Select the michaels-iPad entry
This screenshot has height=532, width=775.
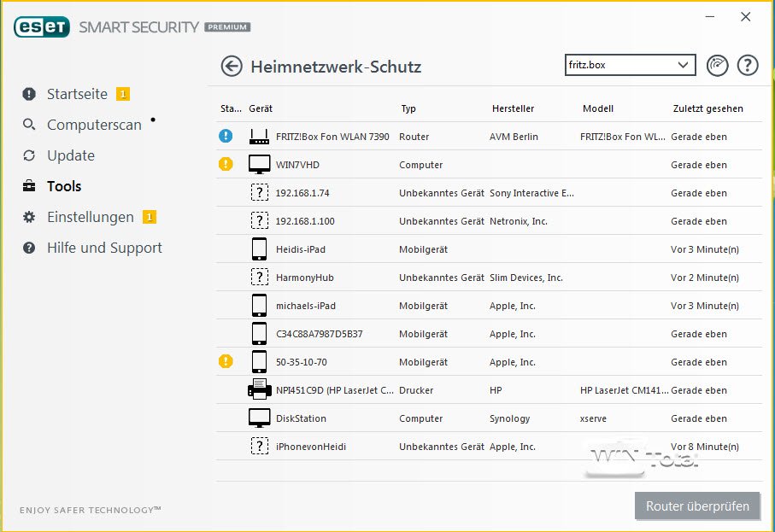(305, 306)
